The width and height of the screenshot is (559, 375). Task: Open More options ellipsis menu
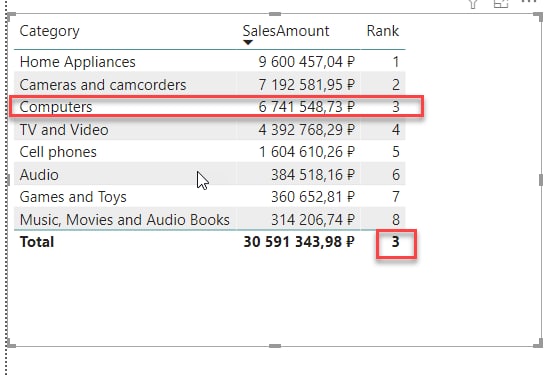(x=529, y=1)
